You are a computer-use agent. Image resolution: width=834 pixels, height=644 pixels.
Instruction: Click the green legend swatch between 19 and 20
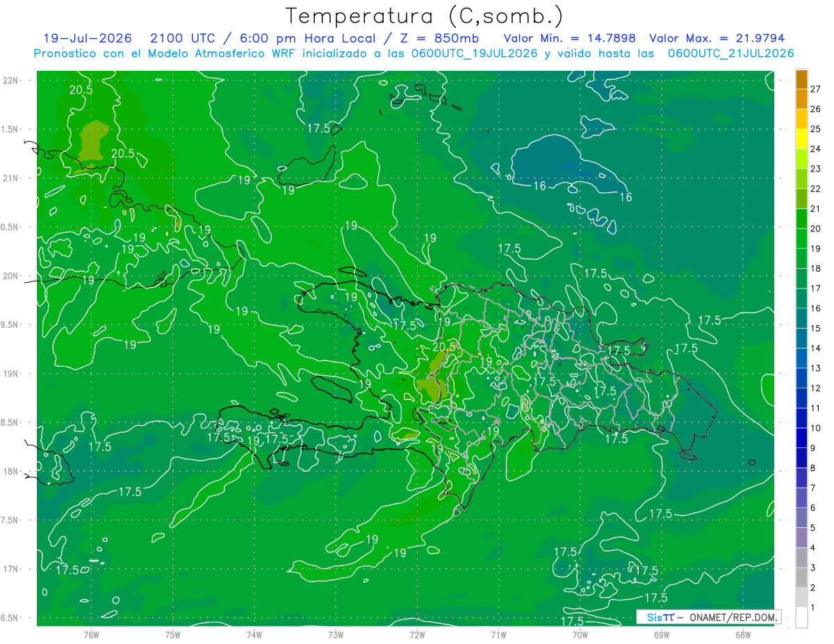point(801,238)
